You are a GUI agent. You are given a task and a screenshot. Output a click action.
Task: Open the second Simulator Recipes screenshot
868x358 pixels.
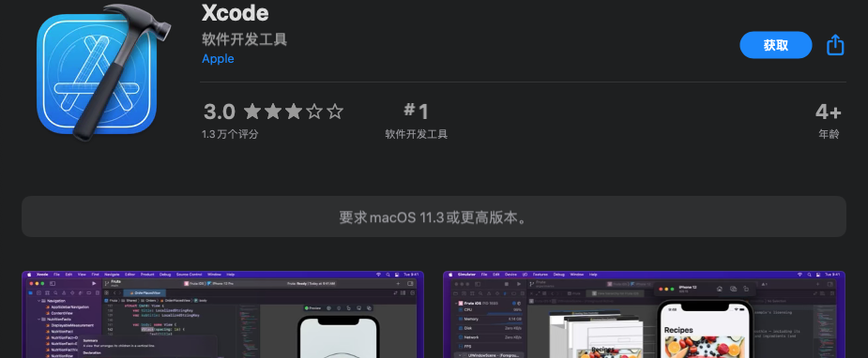pyautogui.click(x=645, y=314)
